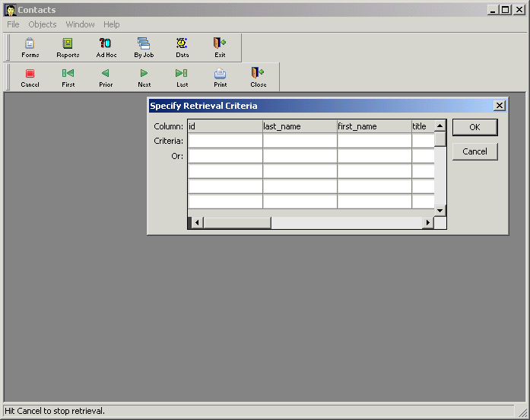Click the last_name Criteria cell

point(300,141)
